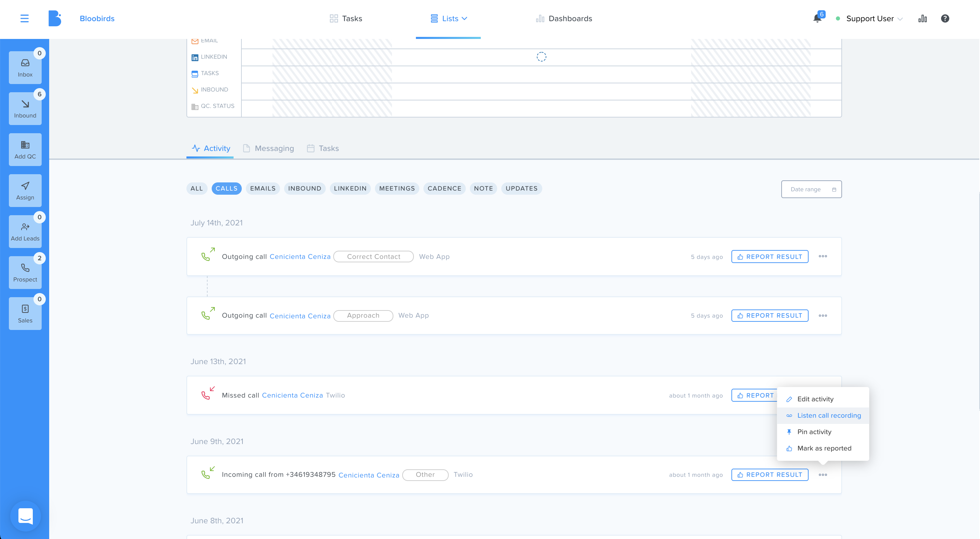This screenshot has width=980, height=539.
Task: Open options for incoming call row
Action: [823, 475]
